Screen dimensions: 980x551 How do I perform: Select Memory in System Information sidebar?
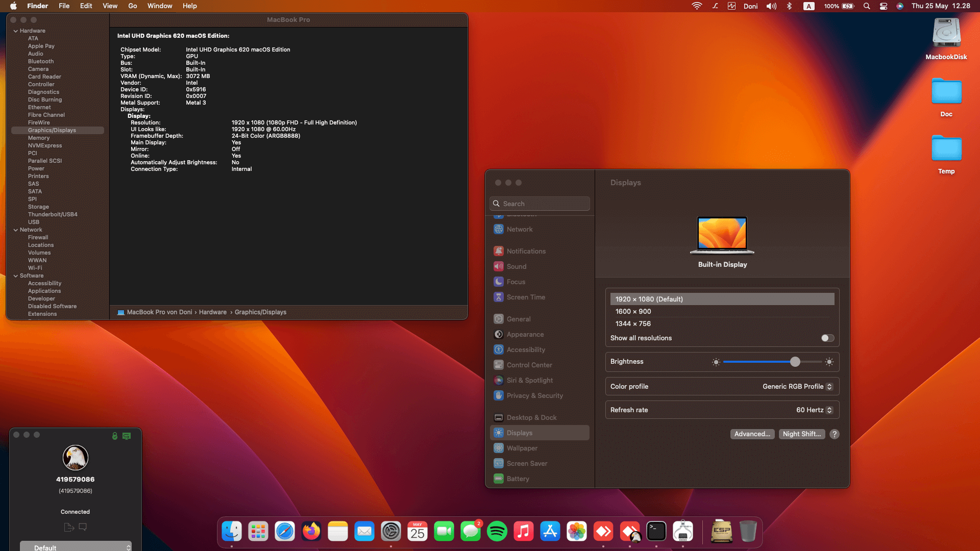point(39,138)
